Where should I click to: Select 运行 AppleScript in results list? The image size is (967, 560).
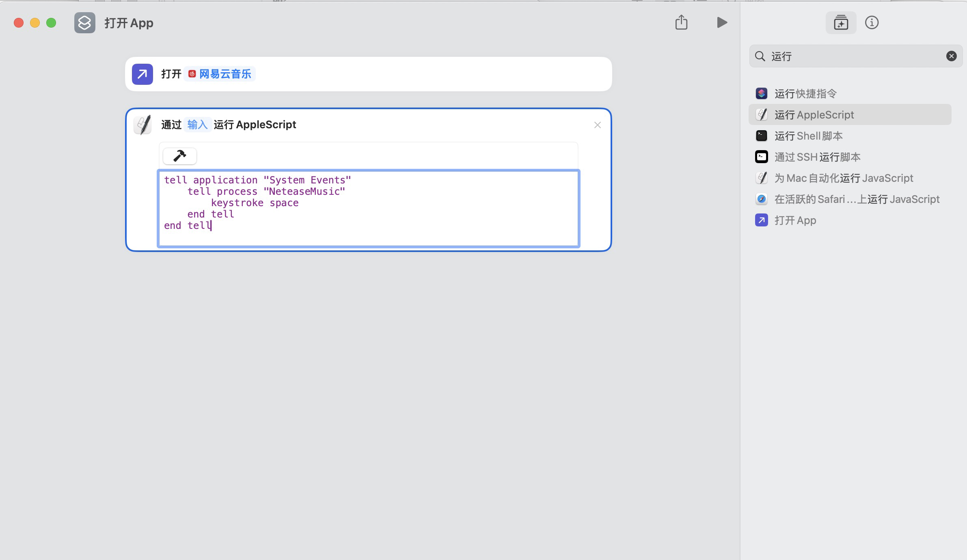point(814,115)
